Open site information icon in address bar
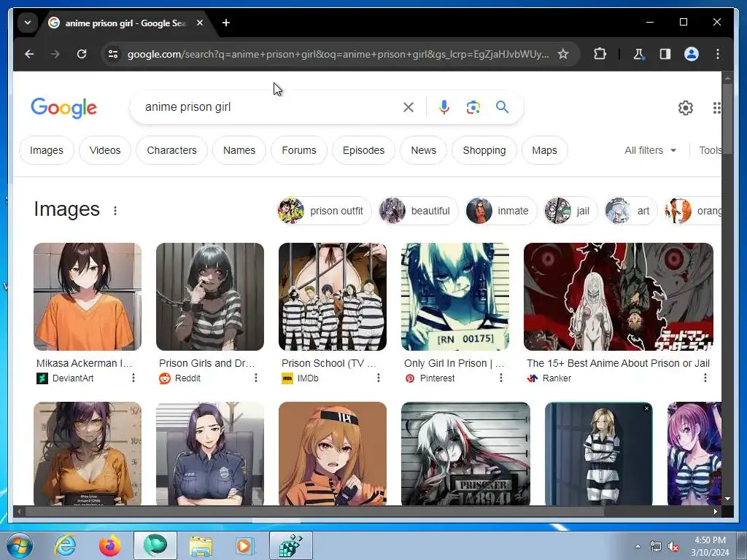Image resolution: width=747 pixels, height=560 pixels. pos(113,54)
